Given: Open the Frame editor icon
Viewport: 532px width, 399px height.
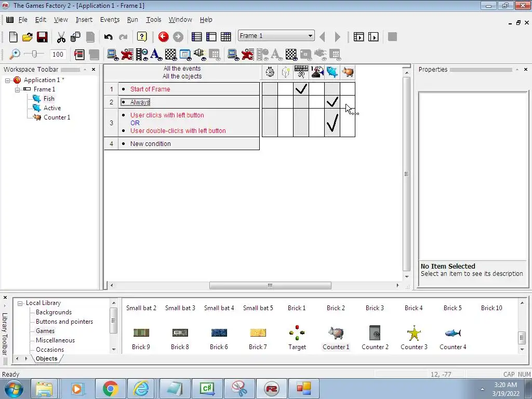Looking at the screenshot, I should 211,37.
